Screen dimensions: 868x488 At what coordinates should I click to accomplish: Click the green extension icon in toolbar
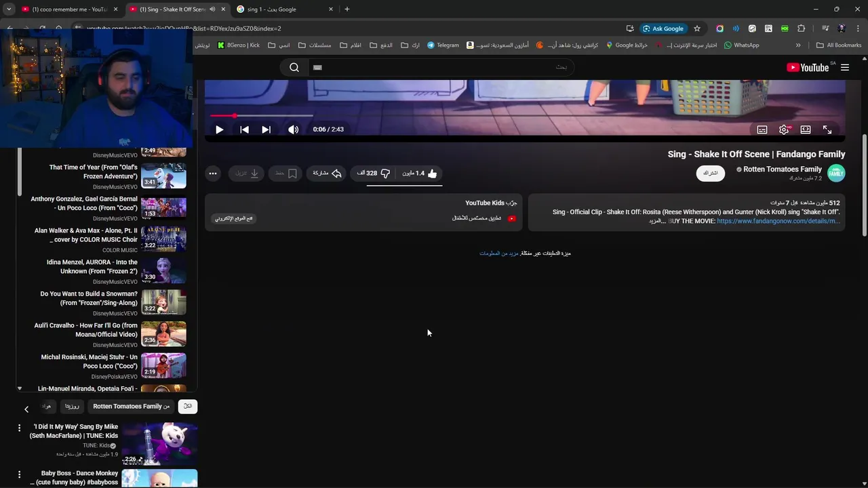point(785,28)
